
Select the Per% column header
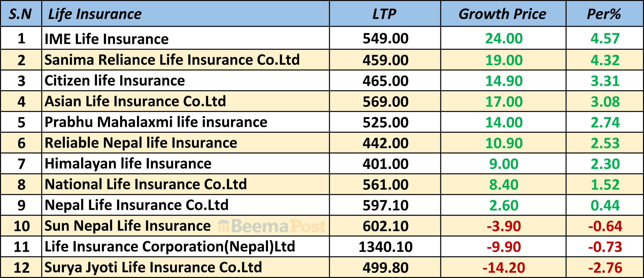604,14
